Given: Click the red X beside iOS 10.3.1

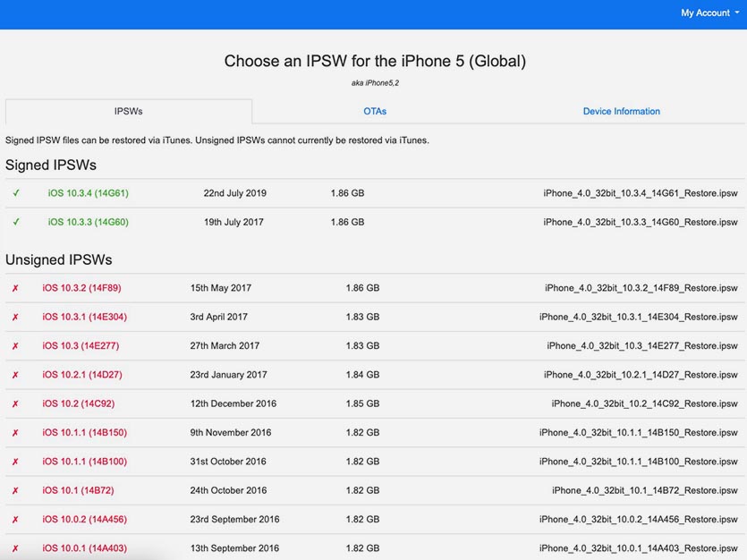Looking at the screenshot, I should click(15, 317).
